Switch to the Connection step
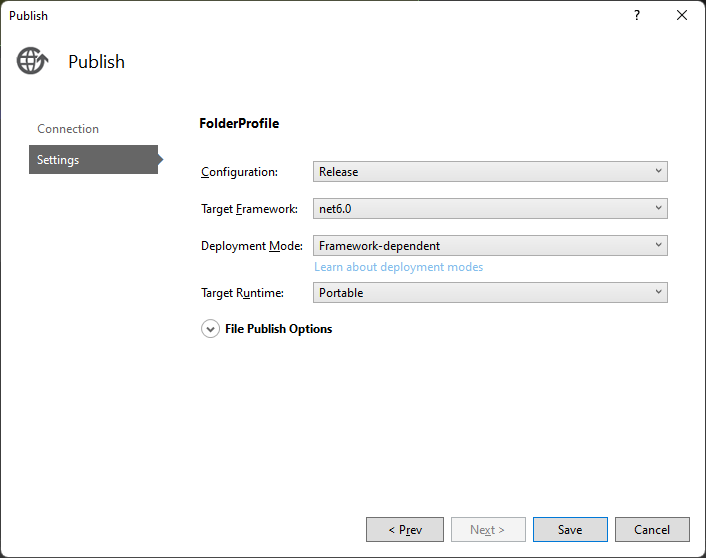The height and width of the screenshot is (558, 706). pyautogui.click(x=68, y=129)
